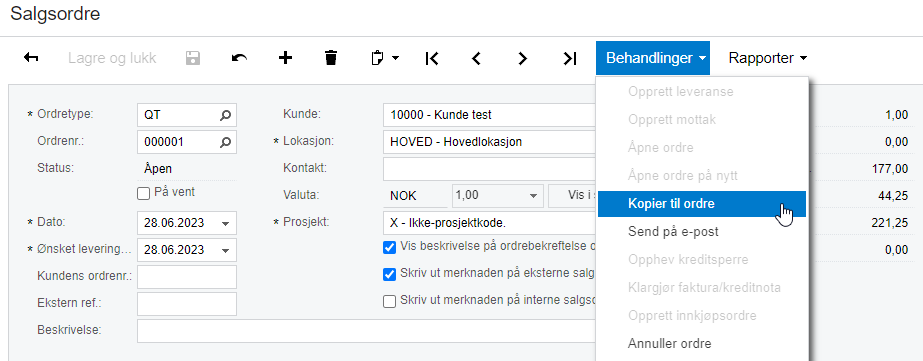
Task: Click the Åpen status text
Action: [158, 169]
